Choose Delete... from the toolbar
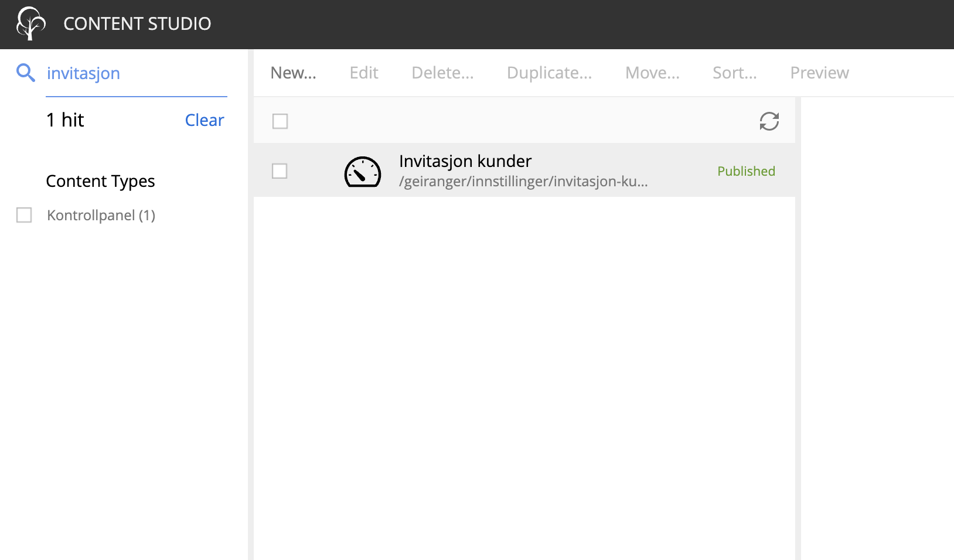The width and height of the screenshot is (954, 560). tap(442, 73)
